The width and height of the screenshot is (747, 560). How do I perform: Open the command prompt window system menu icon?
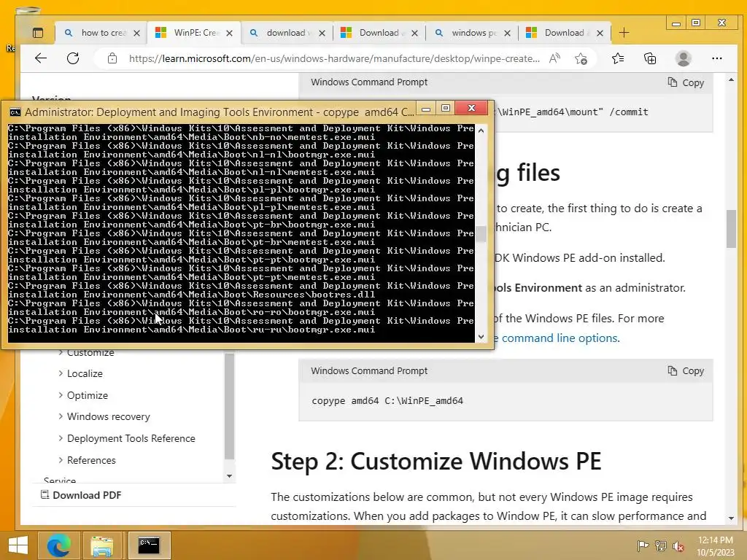pyautogui.click(x=15, y=112)
